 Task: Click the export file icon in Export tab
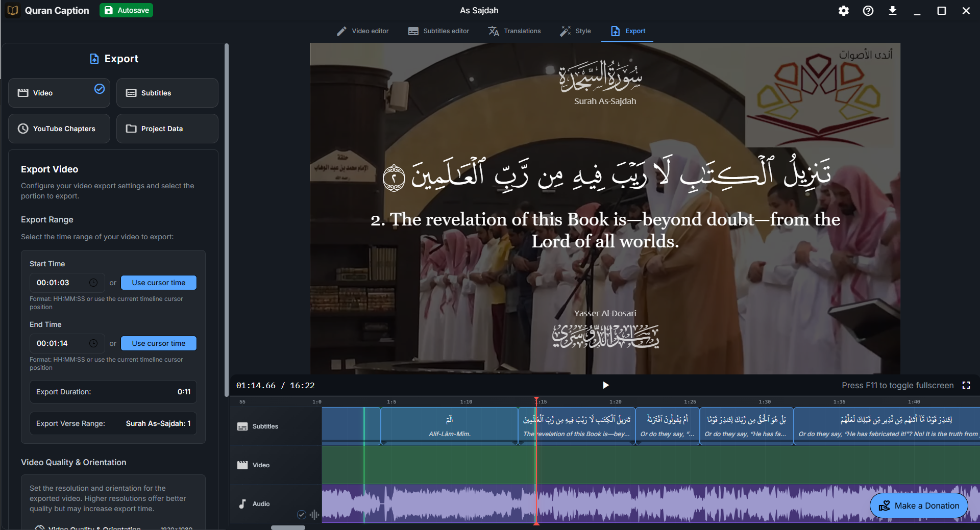(616, 31)
